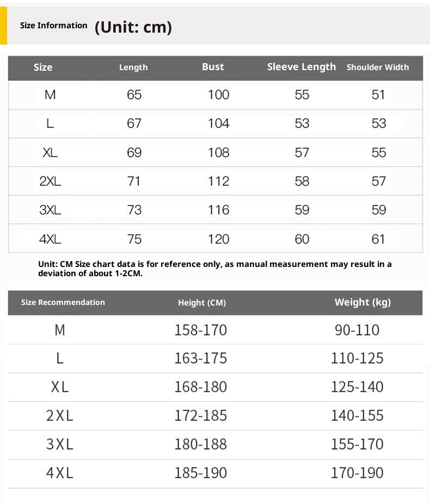Click the Height (CM) column header
The width and height of the screenshot is (430, 504).
coord(202,303)
